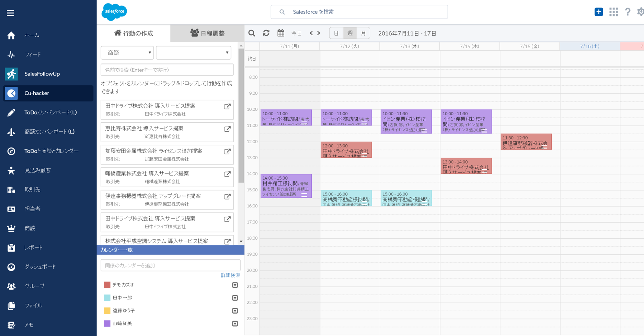Open メモ in the sidebar

pyautogui.click(x=29, y=325)
